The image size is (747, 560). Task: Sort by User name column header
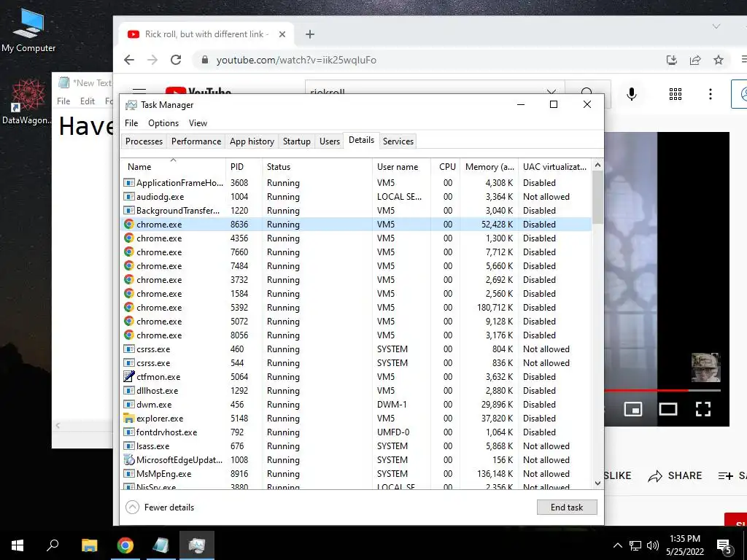401,167
